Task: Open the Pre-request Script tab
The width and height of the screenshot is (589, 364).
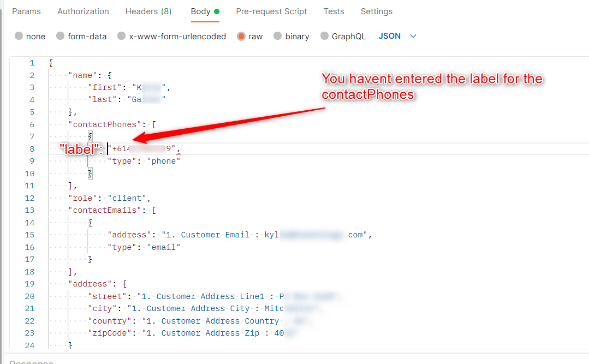Action: [271, 11]
